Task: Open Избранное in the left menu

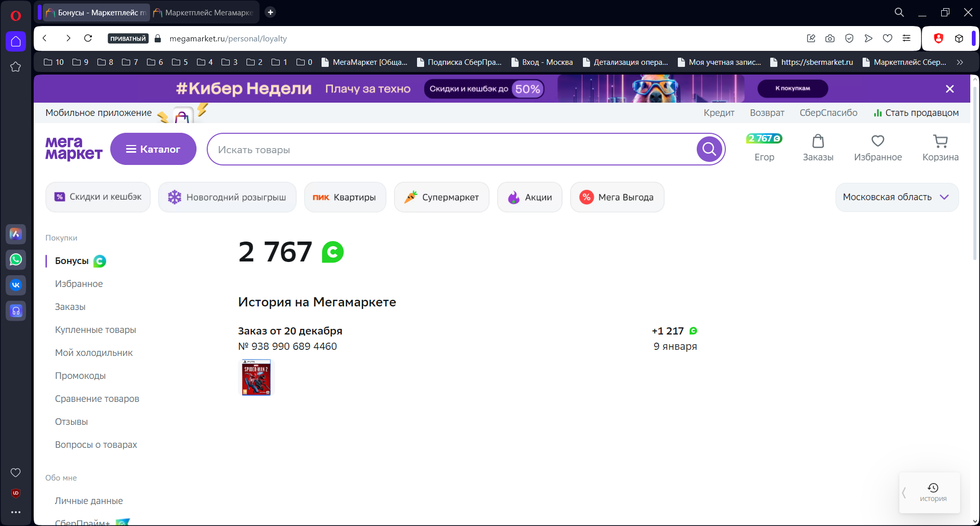Action: (x=79, y=284)
